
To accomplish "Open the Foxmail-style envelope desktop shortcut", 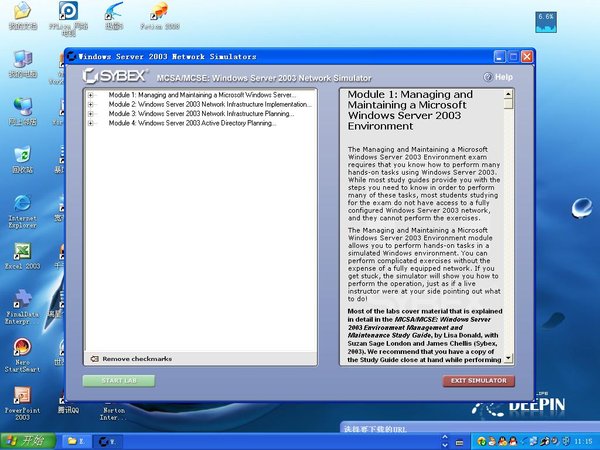I will pos(160,16).
